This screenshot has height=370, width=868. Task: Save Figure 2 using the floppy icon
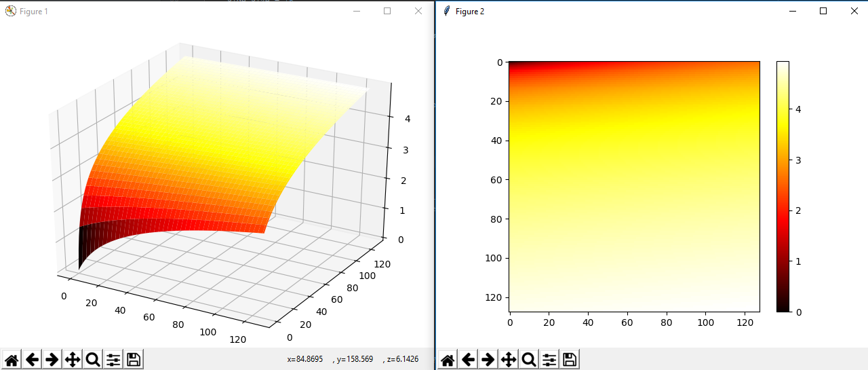point(570,360)
